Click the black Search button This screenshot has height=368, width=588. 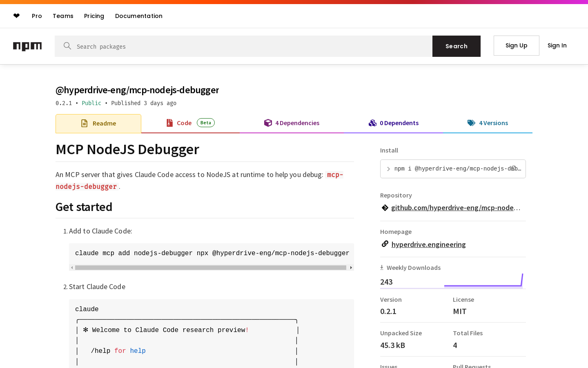[457, 46]
